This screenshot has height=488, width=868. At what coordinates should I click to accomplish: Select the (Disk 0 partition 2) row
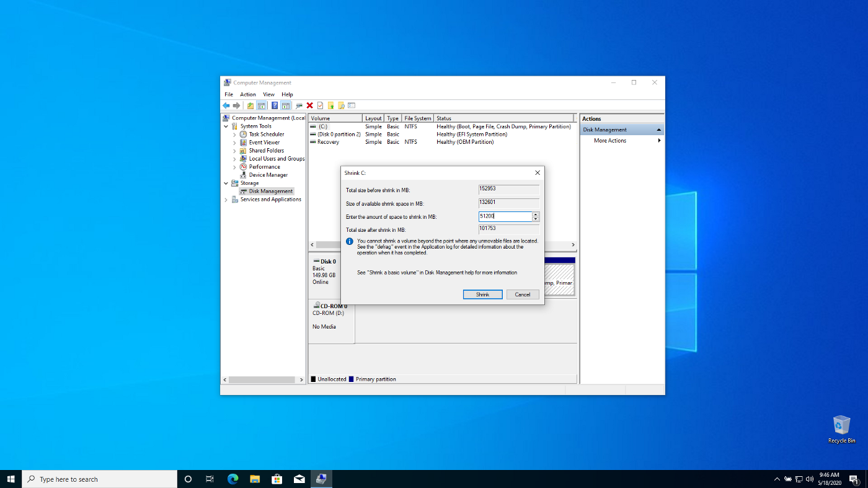[x=441, y=134]
